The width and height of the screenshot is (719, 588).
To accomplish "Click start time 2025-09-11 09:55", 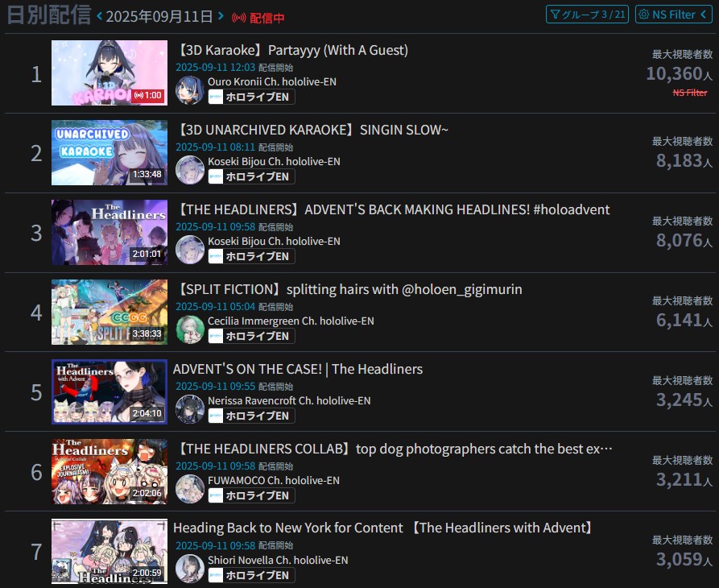I will [215, 387].
